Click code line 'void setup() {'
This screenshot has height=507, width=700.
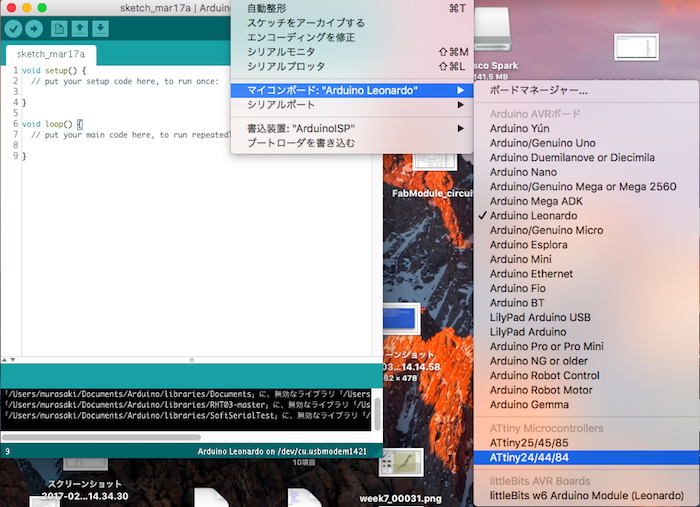click(54, 71)
